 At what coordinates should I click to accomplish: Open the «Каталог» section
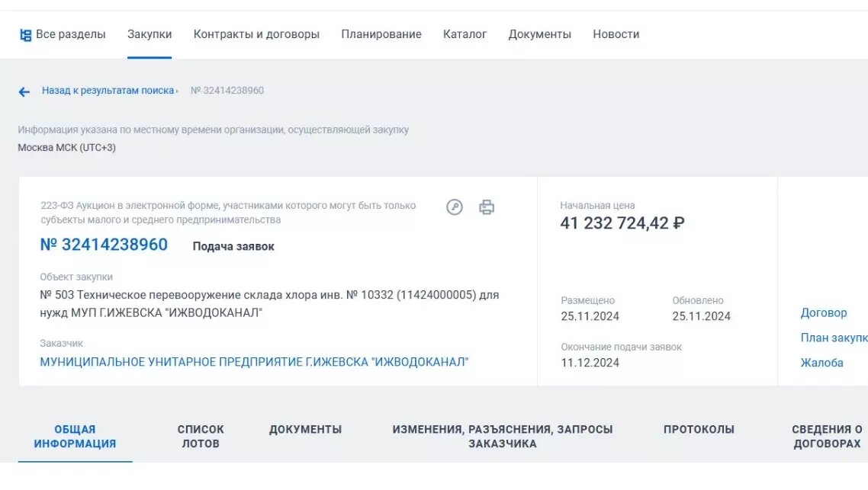466,34
